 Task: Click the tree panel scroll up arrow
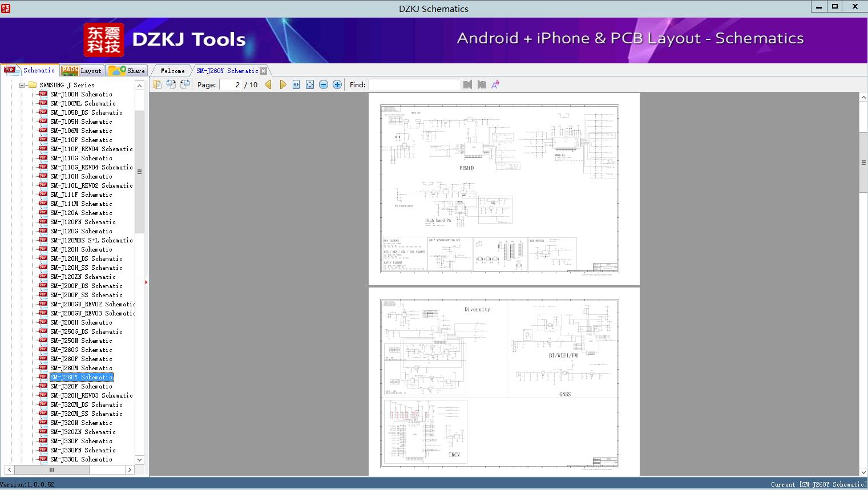(x=139, y=86)
